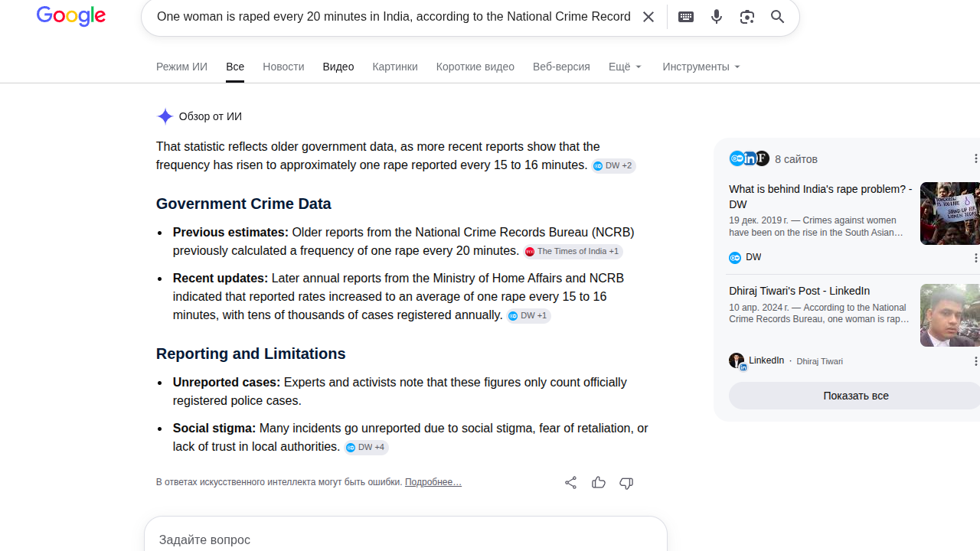
Task: Open the Подробнее link about AI errors
Action: coord(433,482)
